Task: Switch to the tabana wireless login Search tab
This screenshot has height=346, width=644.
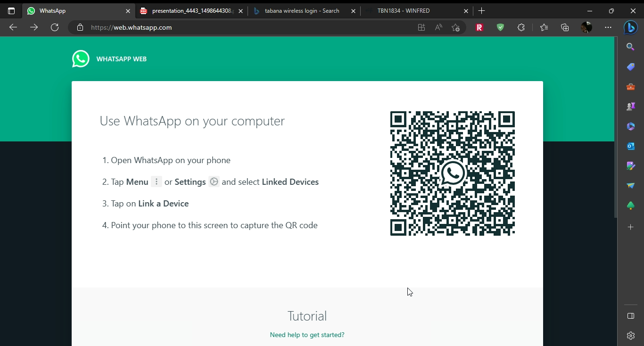Action: point(304,11)
